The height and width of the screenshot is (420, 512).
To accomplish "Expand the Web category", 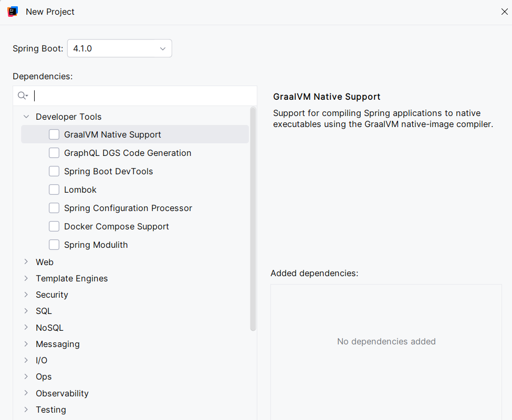I will [x=26, y=262].
